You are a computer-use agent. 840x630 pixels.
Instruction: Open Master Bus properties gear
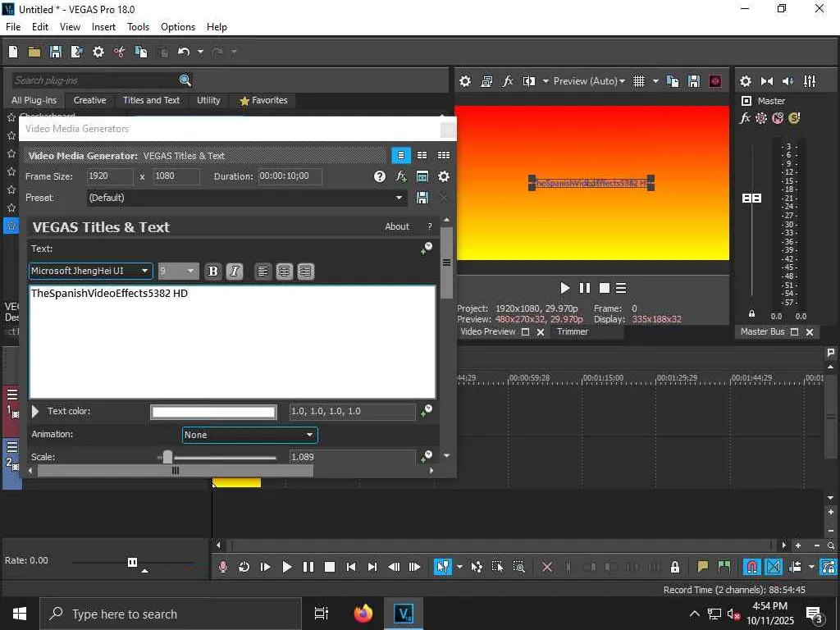(x=745, y=81)
